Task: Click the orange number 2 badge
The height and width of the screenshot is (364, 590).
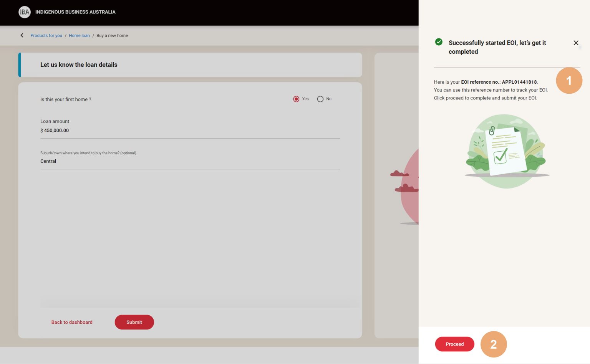Action: 494,344
